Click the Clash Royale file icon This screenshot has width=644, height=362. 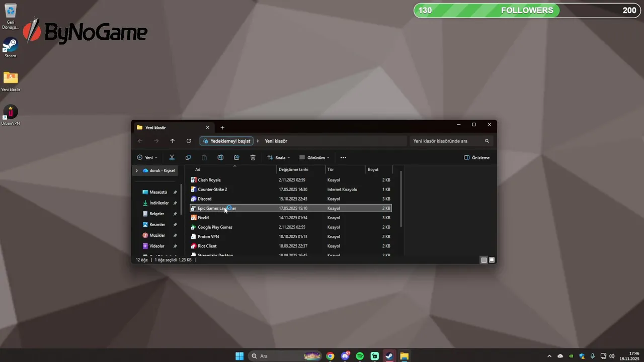194,180
